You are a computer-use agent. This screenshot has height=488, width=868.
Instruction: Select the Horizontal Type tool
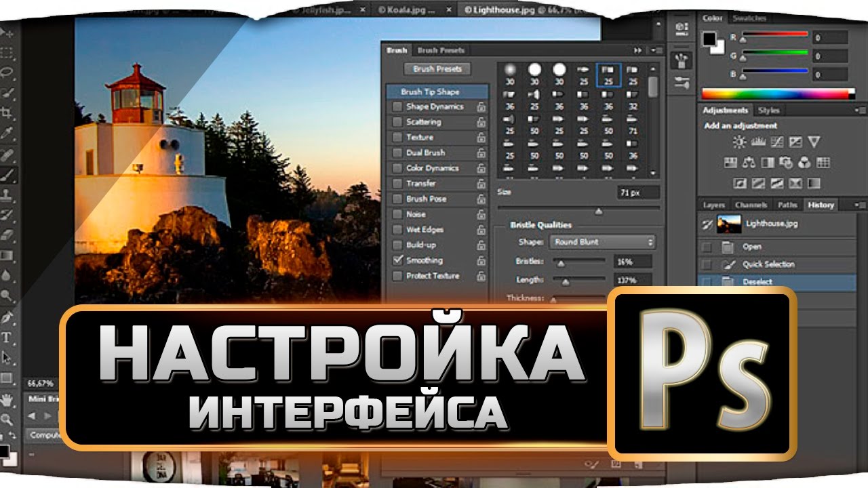7,337
